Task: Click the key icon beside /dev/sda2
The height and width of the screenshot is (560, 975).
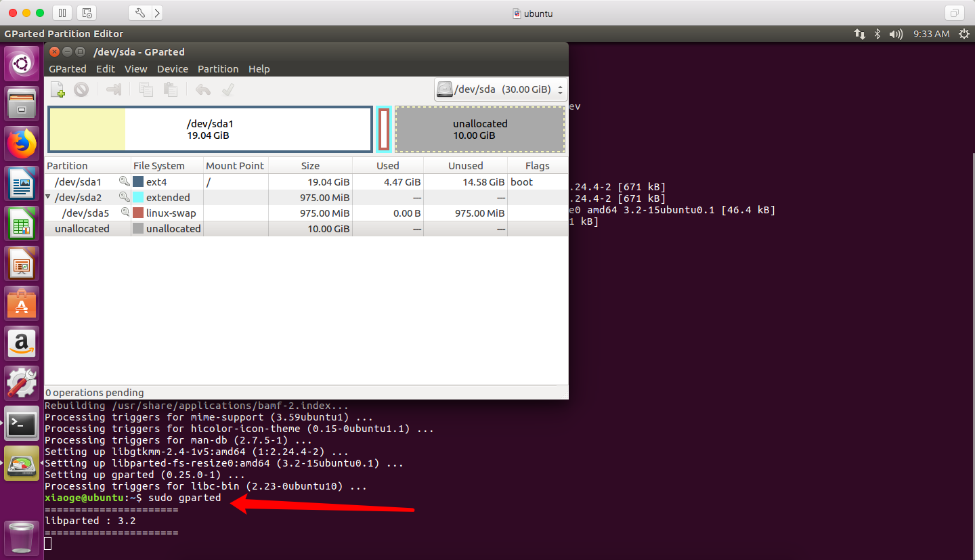Action: [x=124, y=197]
